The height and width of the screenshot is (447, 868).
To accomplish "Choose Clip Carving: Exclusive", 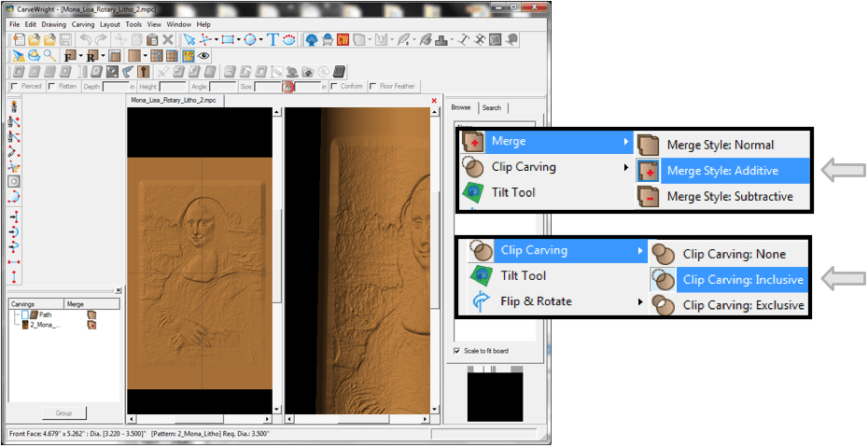I will click(743, 304).
